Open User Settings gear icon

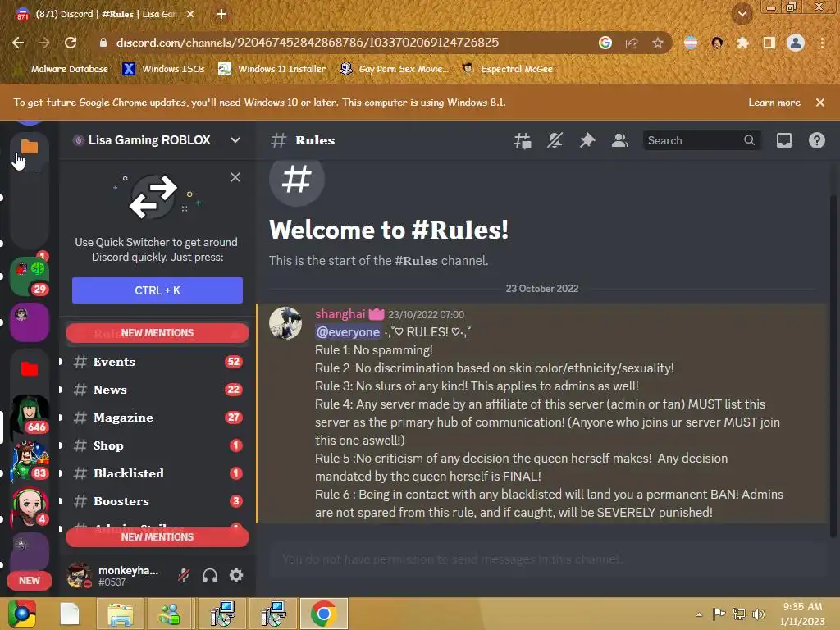coord(236,575)
